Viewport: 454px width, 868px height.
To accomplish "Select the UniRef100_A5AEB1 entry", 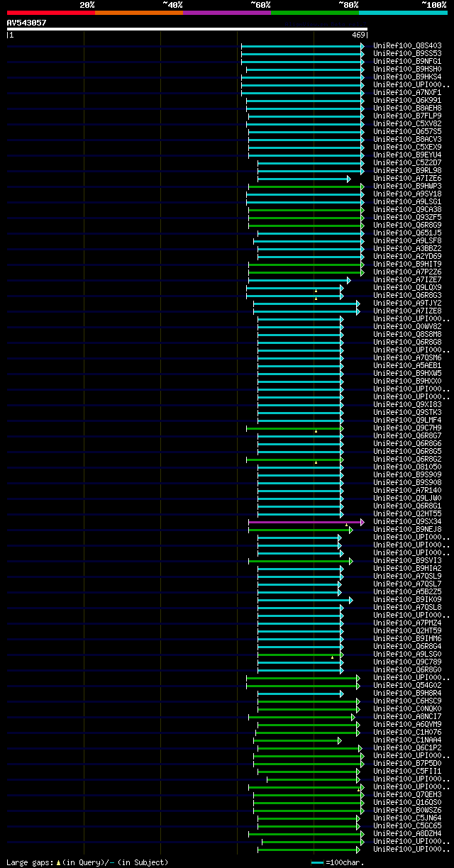I will (x=407, y=365).
